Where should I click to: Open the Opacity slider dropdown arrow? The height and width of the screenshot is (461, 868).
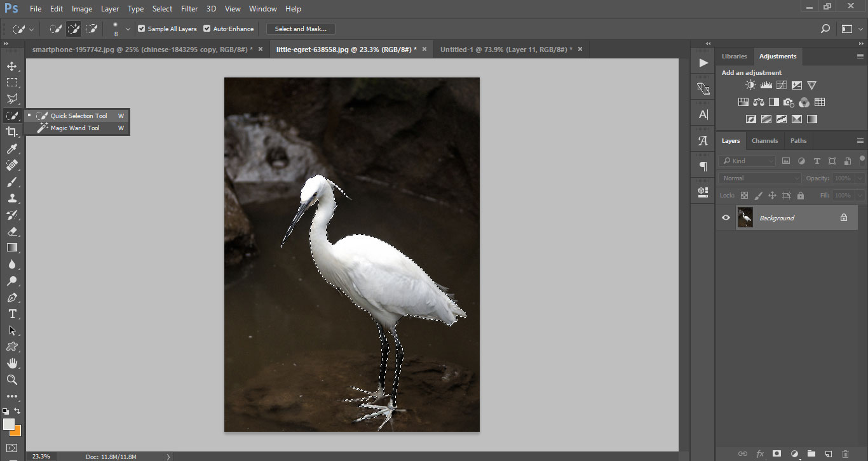tap(860, 178)
